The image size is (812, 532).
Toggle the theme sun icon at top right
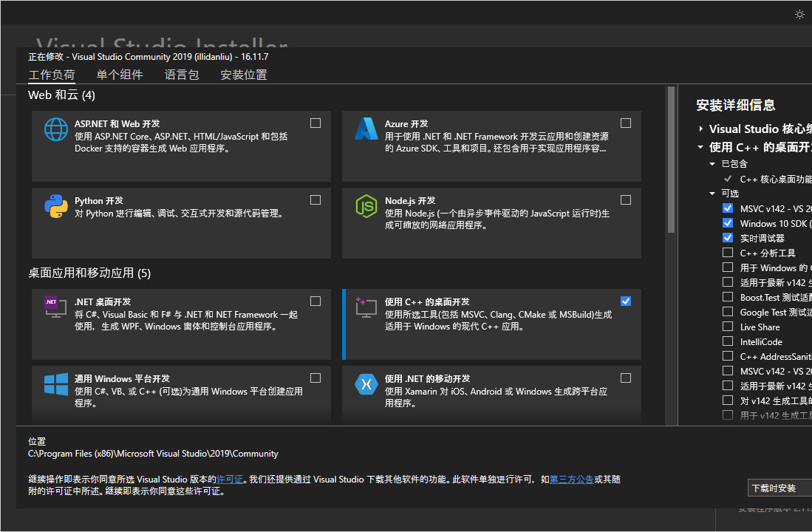coord(799,15)
